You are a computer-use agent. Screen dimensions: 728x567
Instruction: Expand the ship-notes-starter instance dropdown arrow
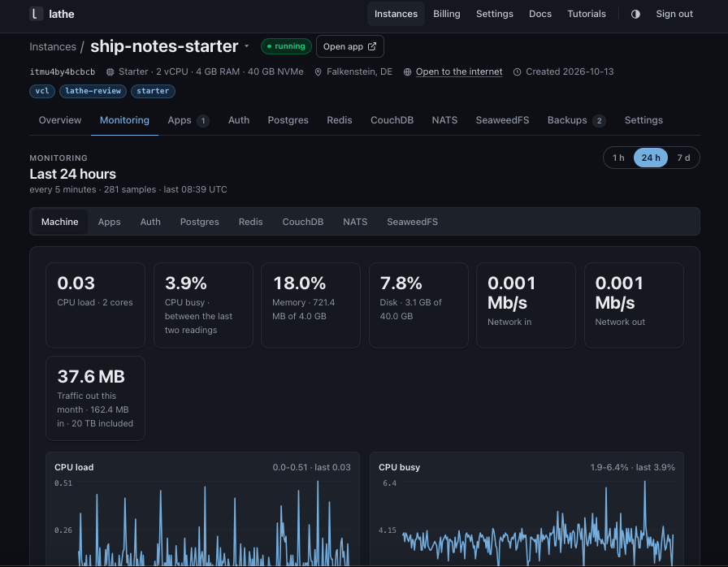pyautogui.click(x=246, y=46)
